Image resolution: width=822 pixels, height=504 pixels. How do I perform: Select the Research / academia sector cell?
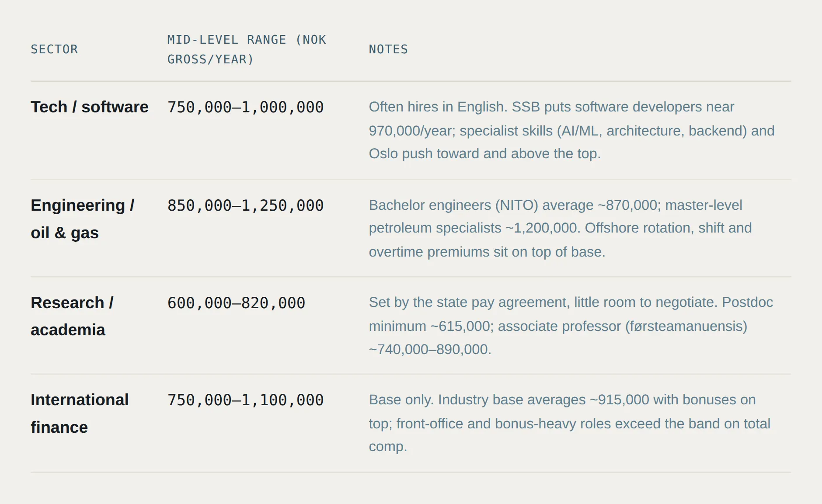click(x=72, y=316)
